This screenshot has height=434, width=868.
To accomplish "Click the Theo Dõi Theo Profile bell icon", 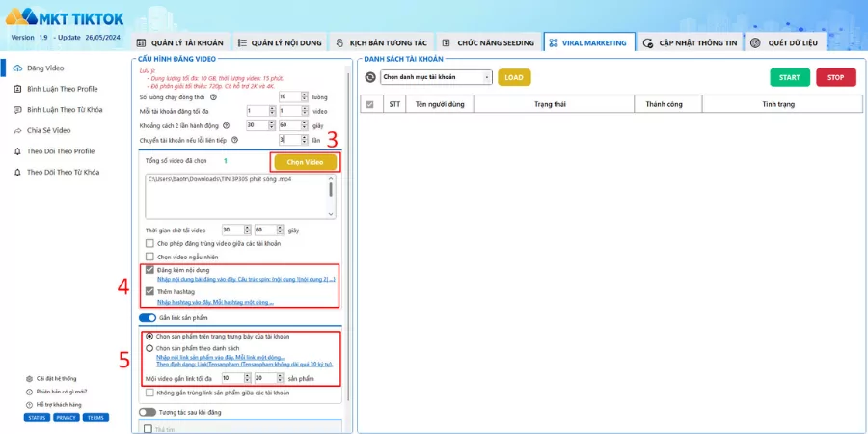I will click(17, 151).
